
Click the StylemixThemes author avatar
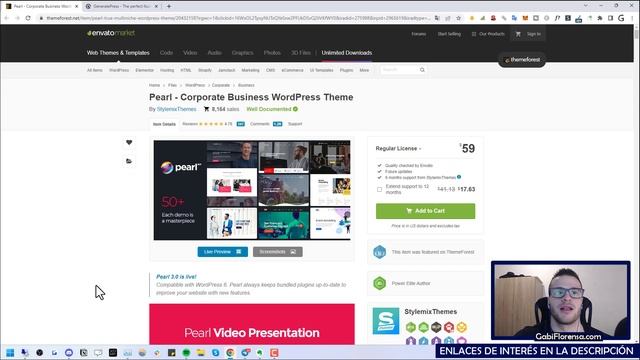pos(386,321)
